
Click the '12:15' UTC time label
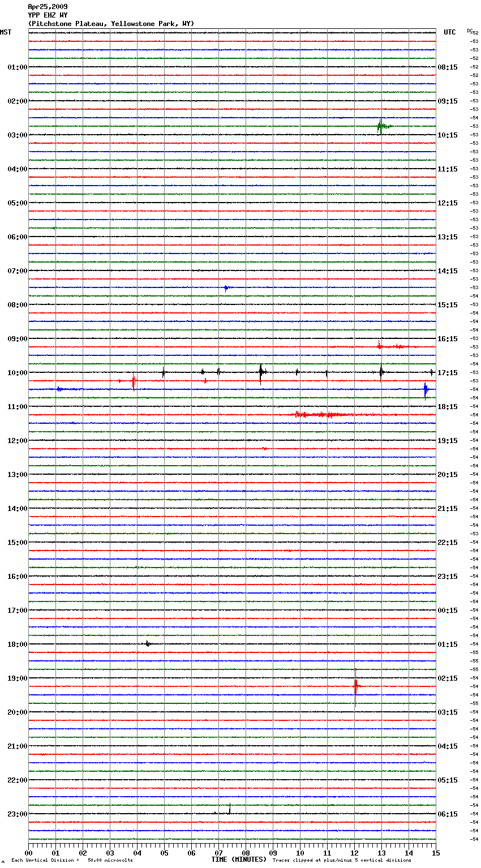coord(448,203)
